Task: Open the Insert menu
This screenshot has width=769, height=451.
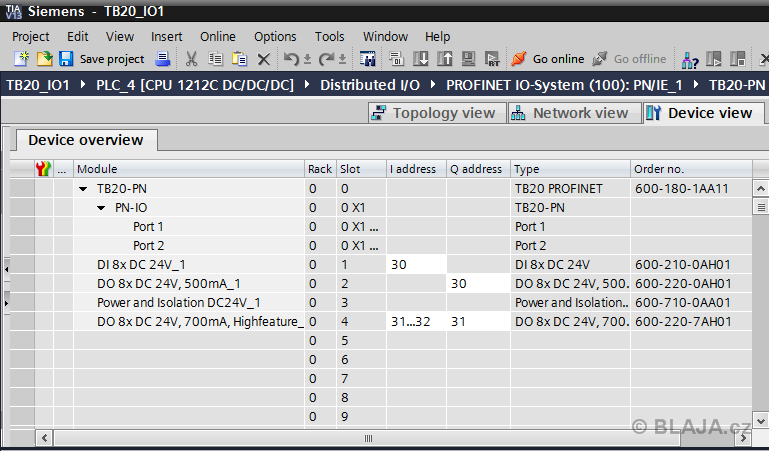Action: pos(166,37)
